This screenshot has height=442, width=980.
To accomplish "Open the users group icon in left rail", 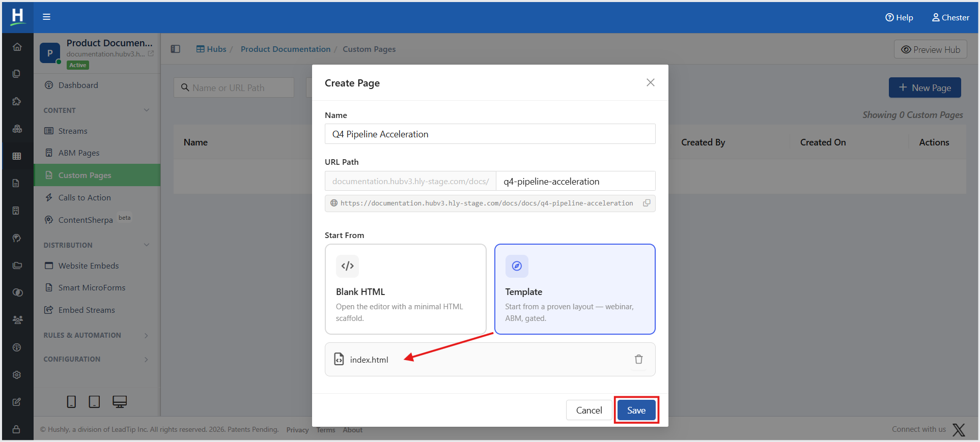I will click(x=17, y=320).
